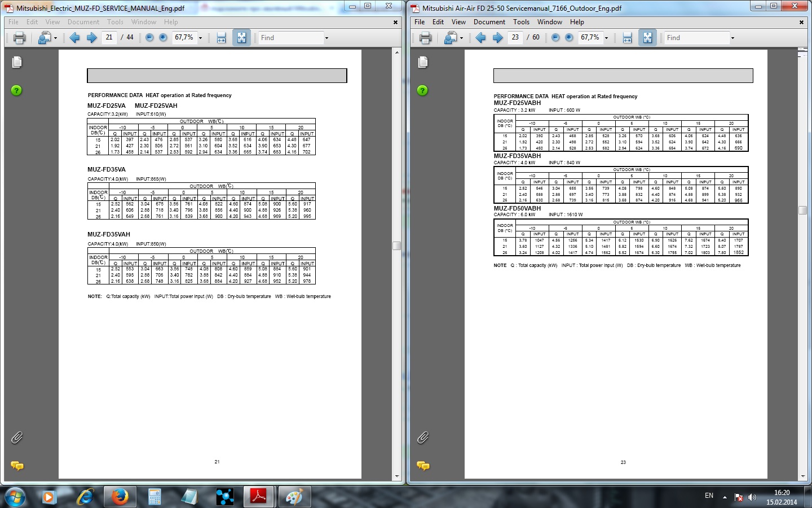
Task: Open Firefox from the taskbar
Action: click(119, 497)
